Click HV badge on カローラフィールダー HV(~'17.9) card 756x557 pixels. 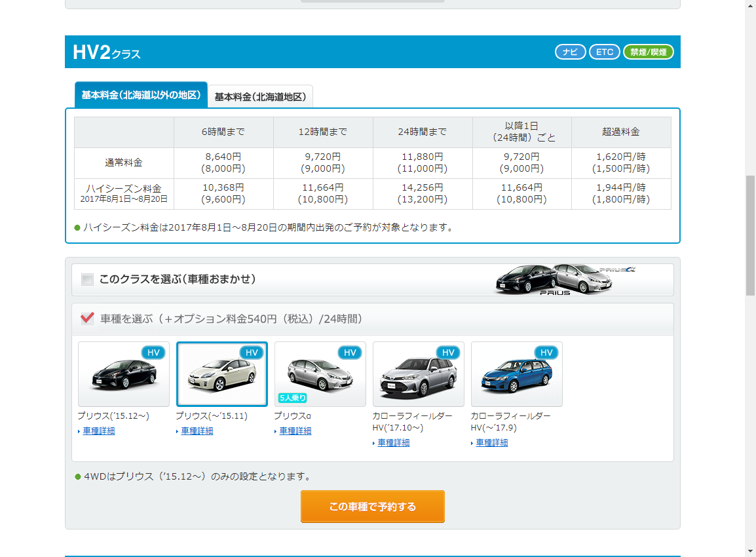[x=546, y=353]
